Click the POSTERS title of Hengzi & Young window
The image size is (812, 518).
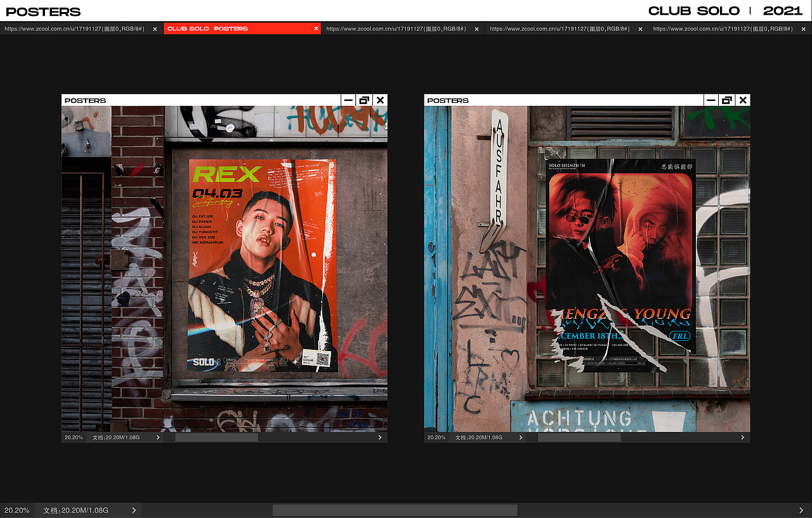point(448,100)
